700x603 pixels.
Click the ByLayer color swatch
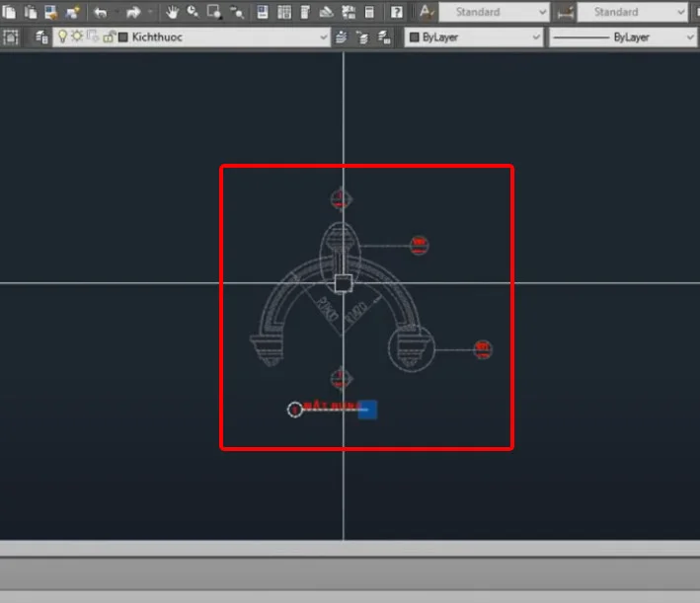(415, 38)
